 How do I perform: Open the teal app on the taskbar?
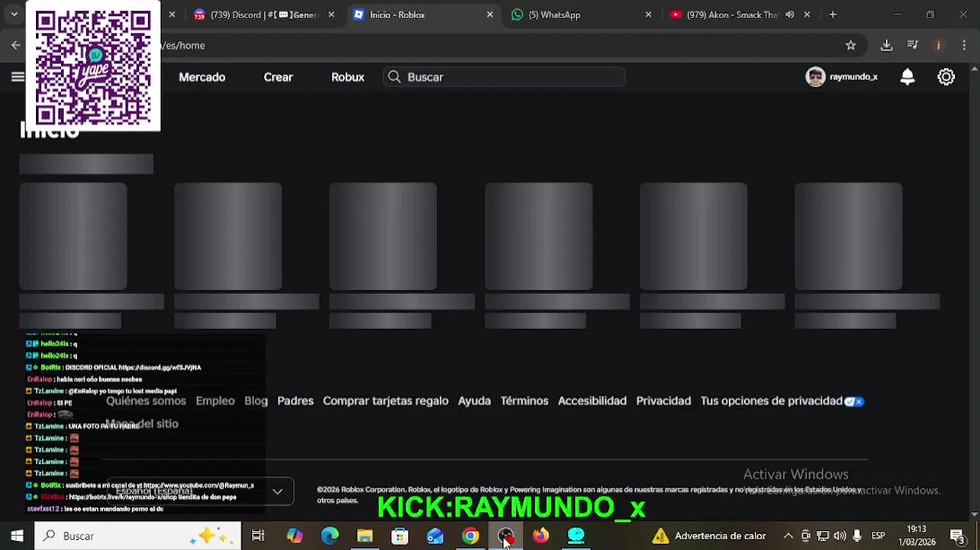[576, 535]
